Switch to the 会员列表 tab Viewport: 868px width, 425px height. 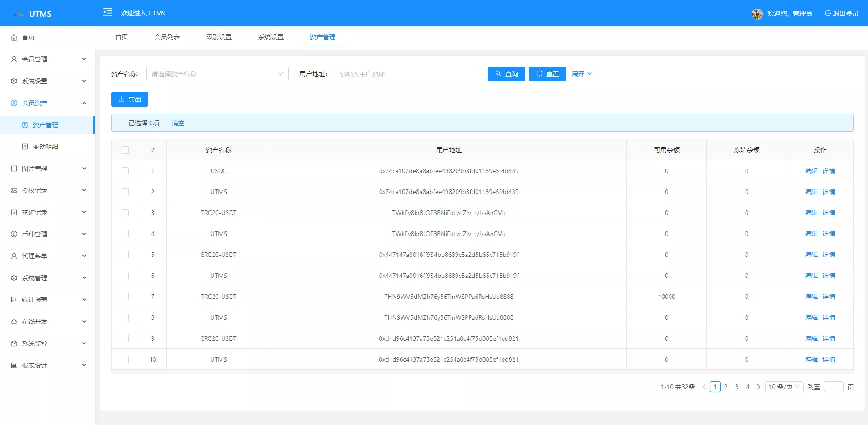coord(168,37)
